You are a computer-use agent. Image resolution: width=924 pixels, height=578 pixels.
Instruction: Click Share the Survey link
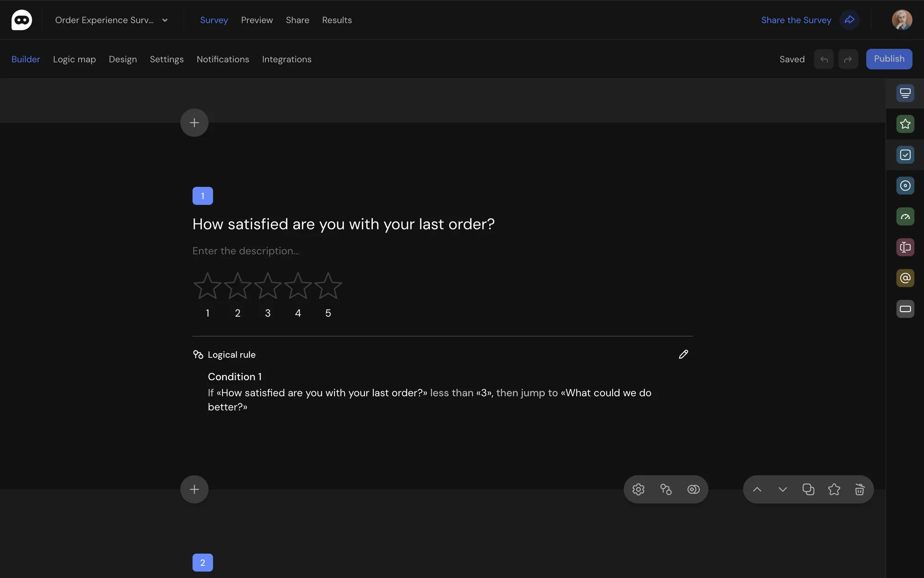coord(796,20)
